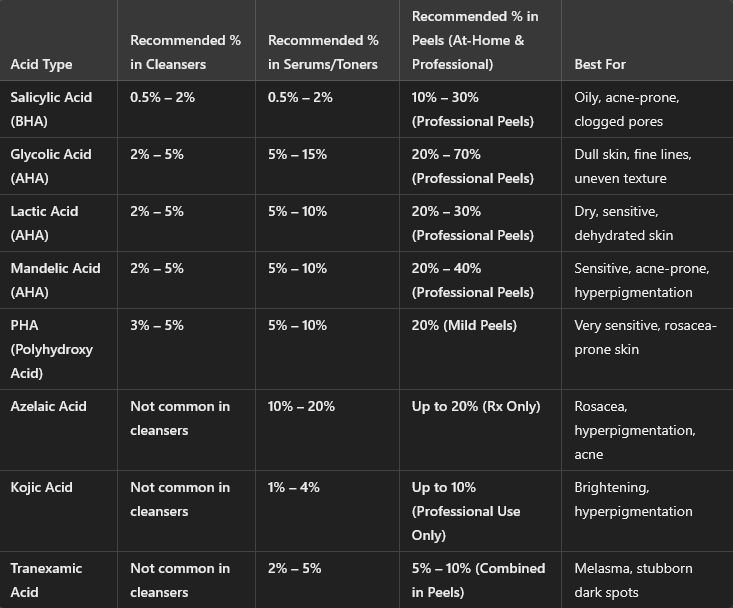Select the 5% – 15% serum cell
The width and height of the screenshot is (733, 608).
pos(297,154)
